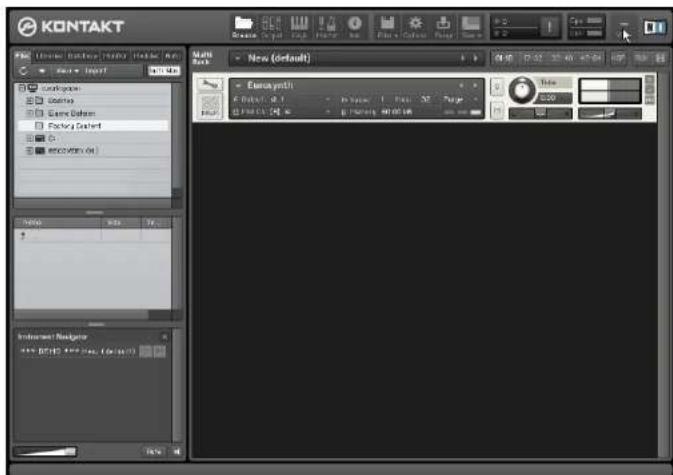Click the Kontakt logo
This screenshot has height=475, width=673.
pyautogui.click(x=71, y=27)
